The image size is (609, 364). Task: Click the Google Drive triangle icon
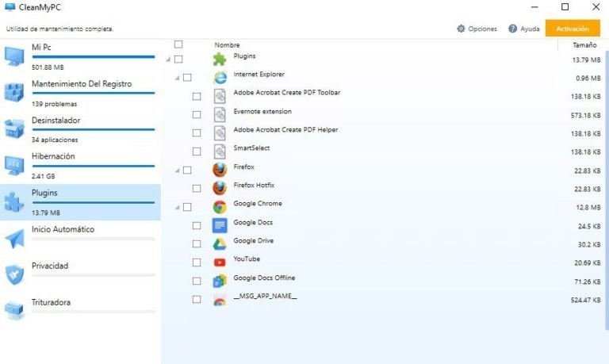point(220,244)
